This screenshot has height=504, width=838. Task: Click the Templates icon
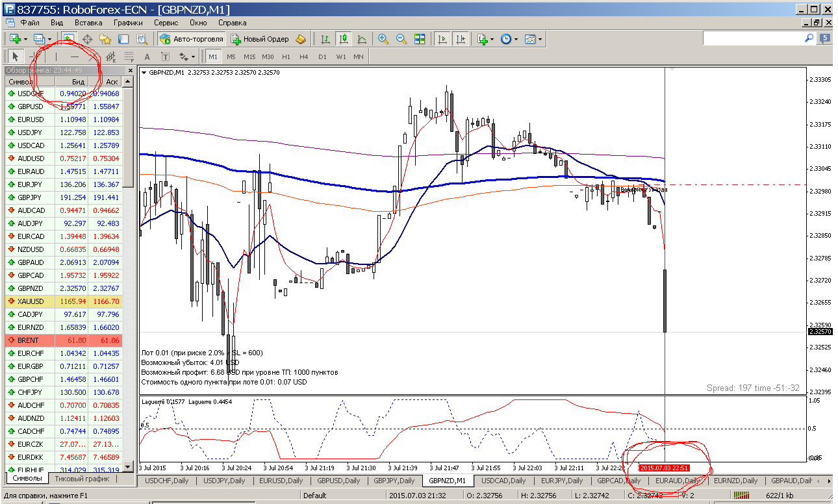pos(530,39)
